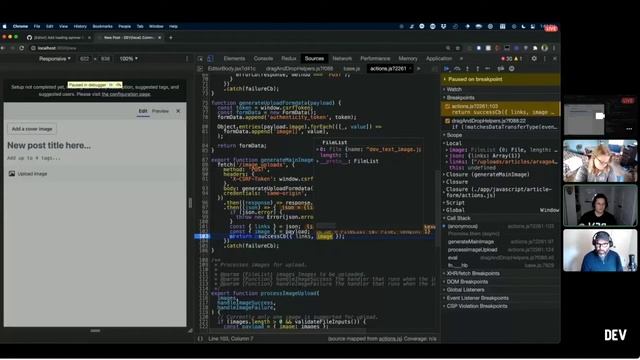This screenshot has width=640, height=360.
Task: Click the debugger Step icon
Action: tap(488, 69)
